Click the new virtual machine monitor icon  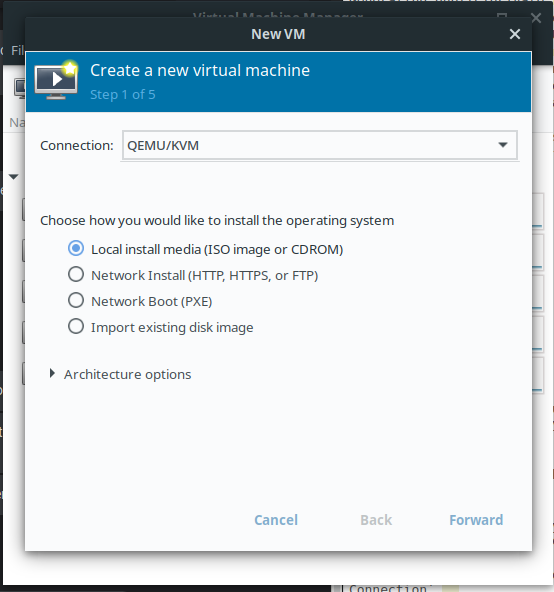[56, 80]
